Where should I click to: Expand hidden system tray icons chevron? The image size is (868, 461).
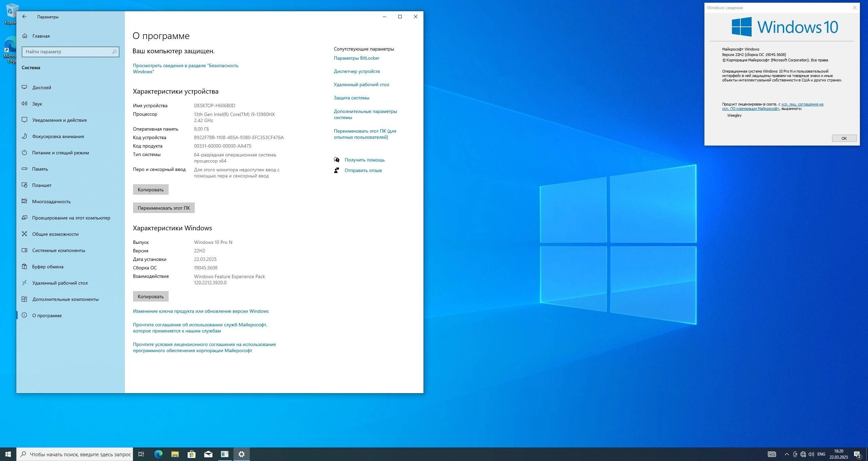[x=787, y=454]
